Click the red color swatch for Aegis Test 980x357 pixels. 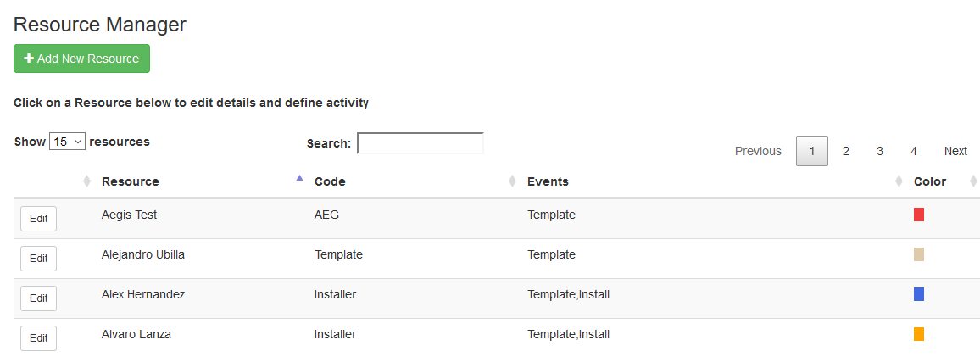(x=918, y=215)
